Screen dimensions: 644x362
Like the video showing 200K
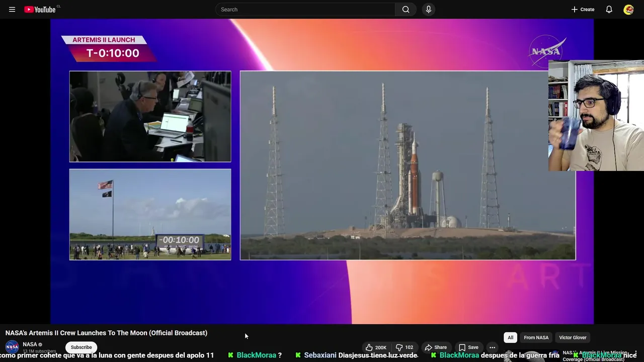click(376, 347)
